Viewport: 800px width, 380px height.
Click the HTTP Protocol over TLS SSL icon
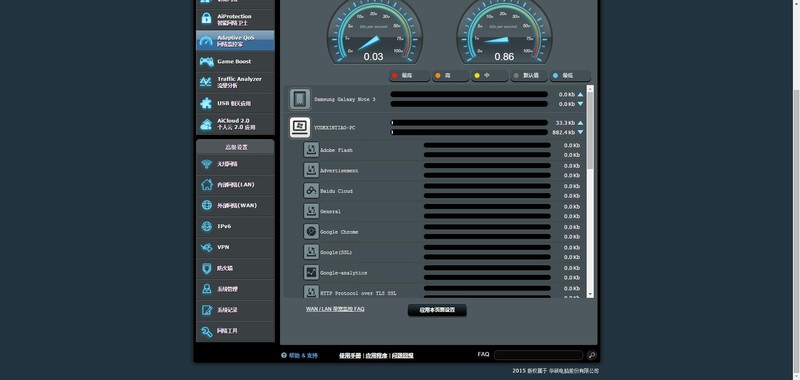[x=311, y=292]
